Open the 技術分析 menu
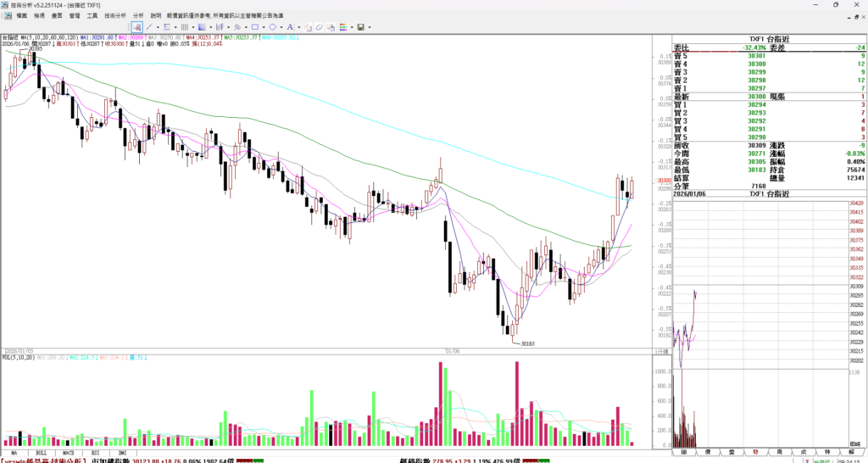 point(115,15)
